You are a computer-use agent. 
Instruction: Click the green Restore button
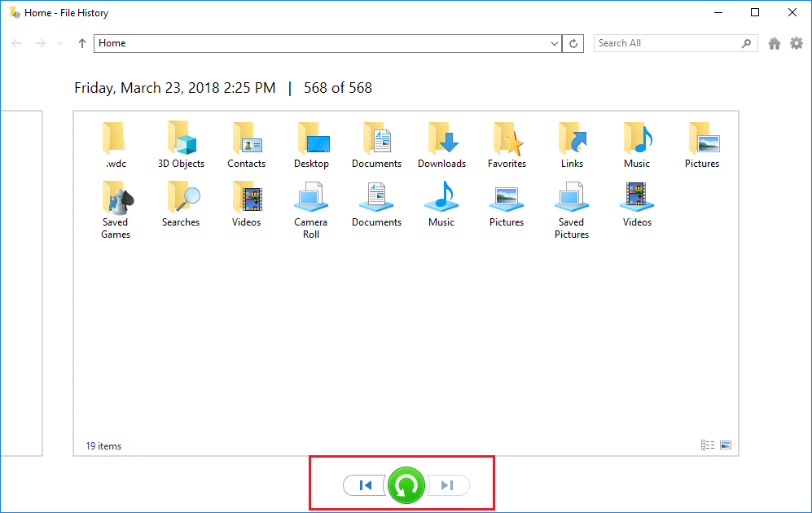pyautogui.click(x=406, y=485)
